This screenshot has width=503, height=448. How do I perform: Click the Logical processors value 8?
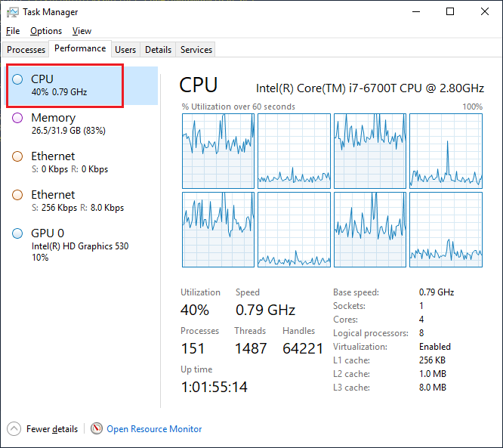421,333
